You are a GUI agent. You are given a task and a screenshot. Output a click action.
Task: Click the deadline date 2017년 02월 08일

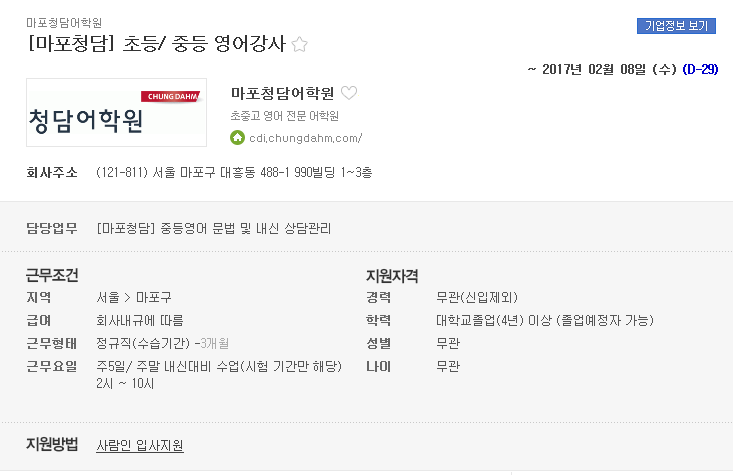click(594, 69)
